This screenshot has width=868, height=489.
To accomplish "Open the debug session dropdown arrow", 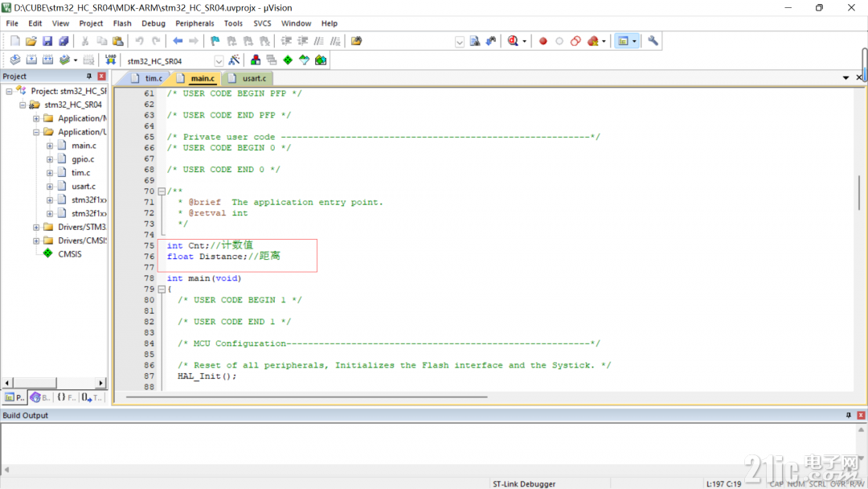I will [524, 41].
